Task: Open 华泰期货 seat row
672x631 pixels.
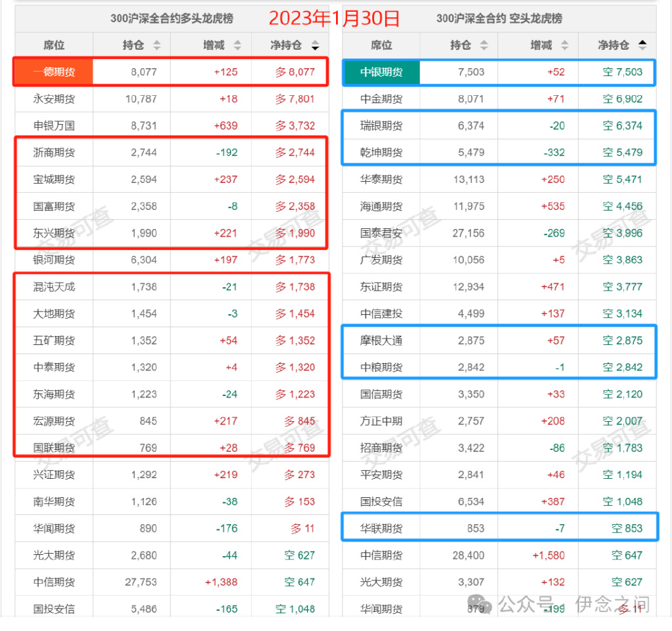Action: pyautogui.click(x=499, y=180)
